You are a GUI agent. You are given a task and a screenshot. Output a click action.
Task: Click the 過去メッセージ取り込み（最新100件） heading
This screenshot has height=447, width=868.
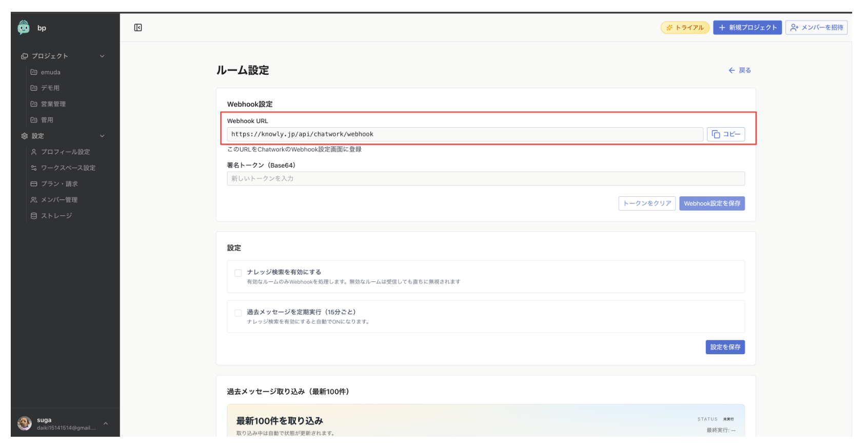point(288,392)
